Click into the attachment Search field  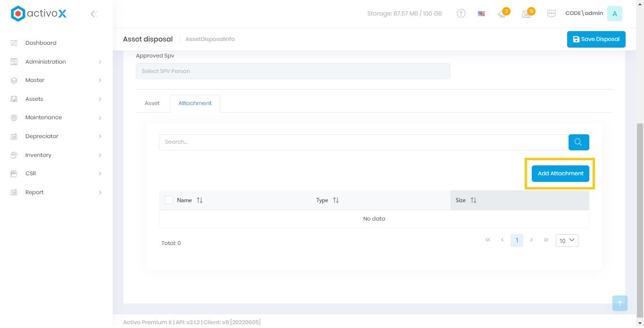pyautogui.click(x=363, y=142)
